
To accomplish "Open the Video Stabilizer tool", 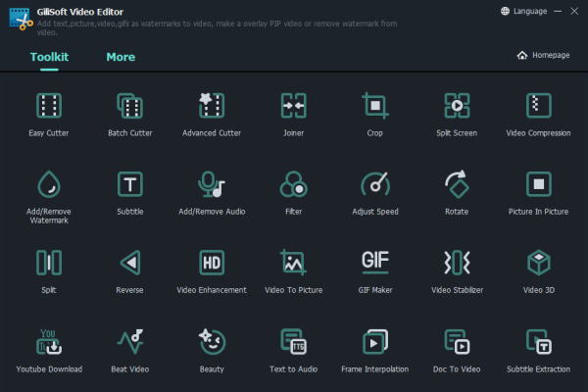I will click(x=457, y=263).
